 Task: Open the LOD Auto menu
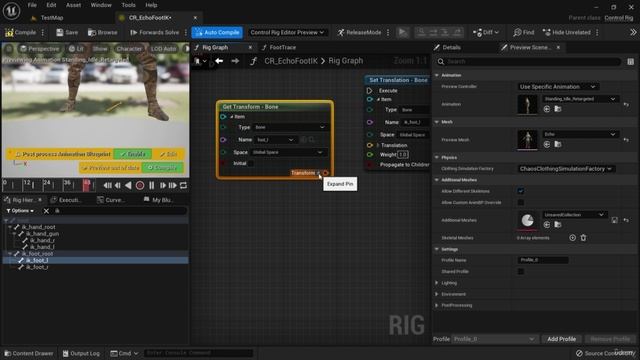(x=163, y=49)
